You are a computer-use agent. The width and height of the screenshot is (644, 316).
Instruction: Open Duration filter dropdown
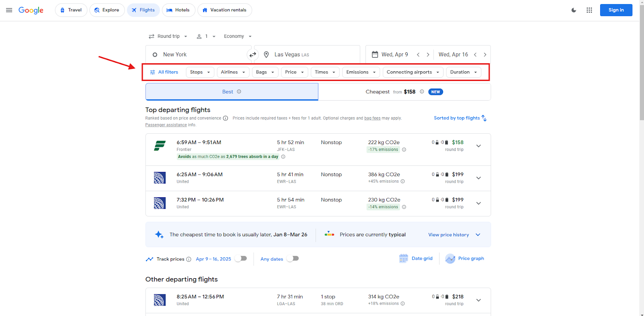[x=464, y=72]
